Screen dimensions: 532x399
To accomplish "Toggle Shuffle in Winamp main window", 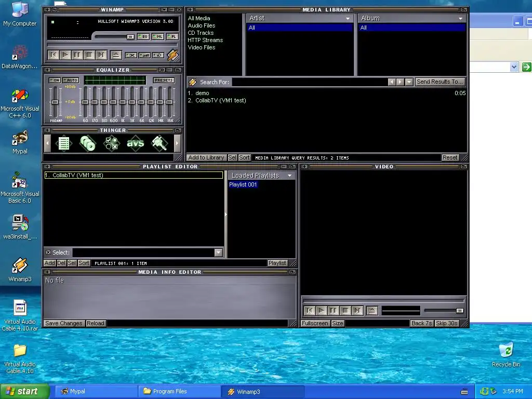I will 131,55.
